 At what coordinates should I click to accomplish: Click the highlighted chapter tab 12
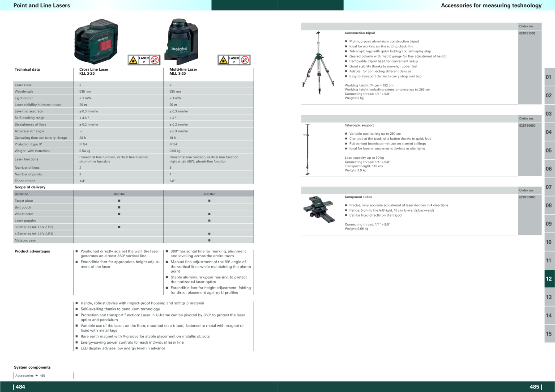[549, 279]
